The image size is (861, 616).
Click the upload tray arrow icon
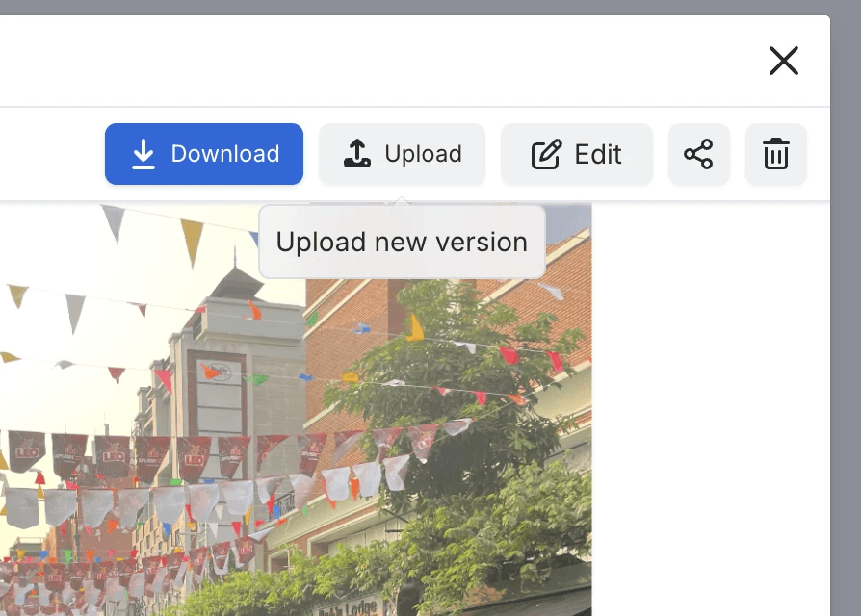[x=357, y=154]
